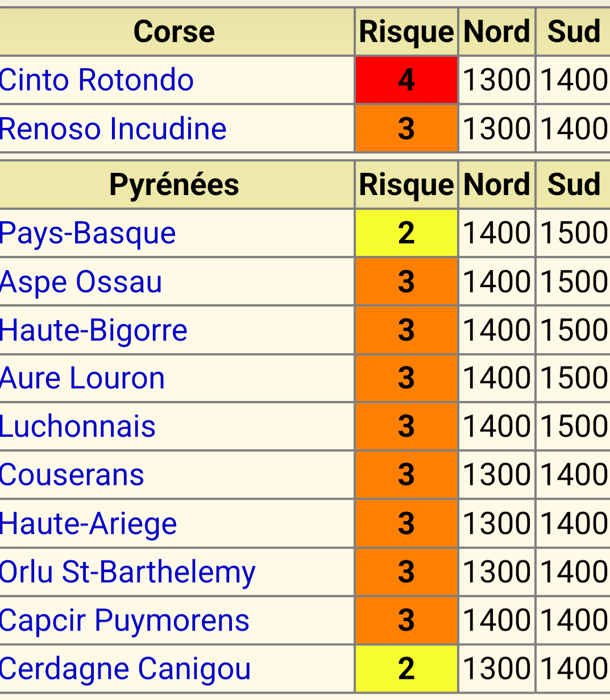The width and height of the screenshot is (610, 700).
Task: Click the red risk 4 cell for Cinto Rotondo
Action: (x=406, y=80)
